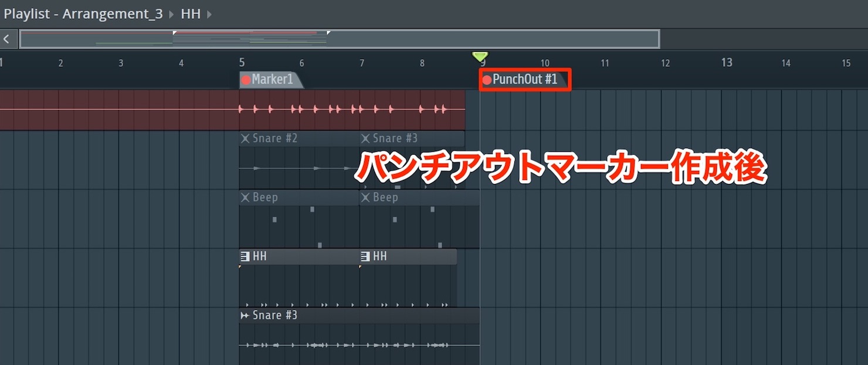Click the left scroll arrow button
868x365 pixels.
click(x=6, y=39)
